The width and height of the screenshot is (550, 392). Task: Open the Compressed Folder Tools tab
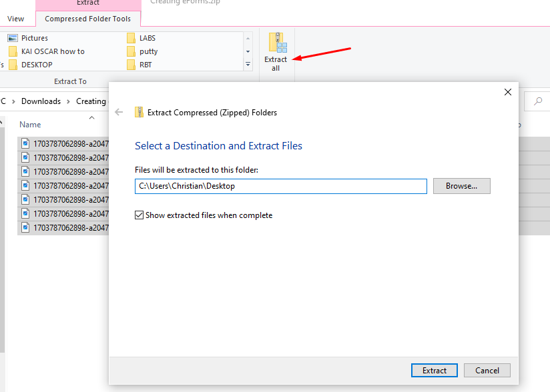click(87, 19)
